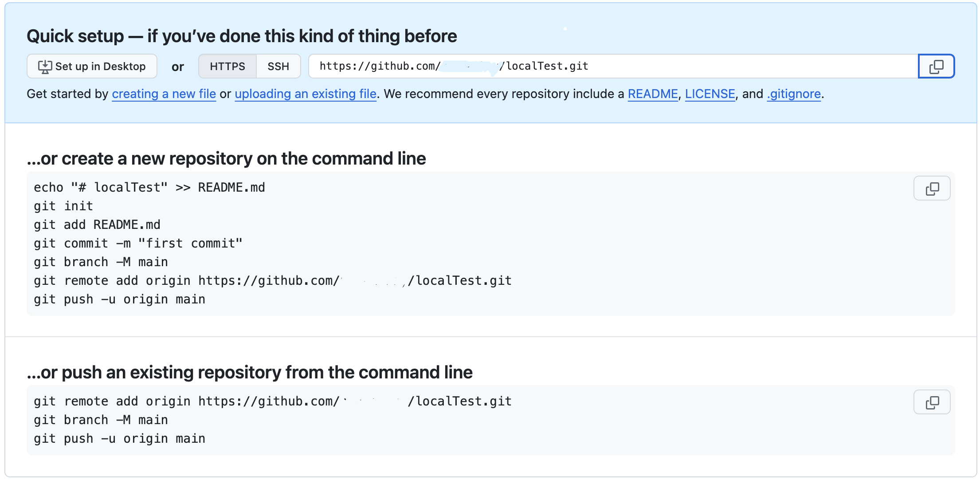Open the uploading an existing file link
Screen dimensions: 980x480
(305, 94)
